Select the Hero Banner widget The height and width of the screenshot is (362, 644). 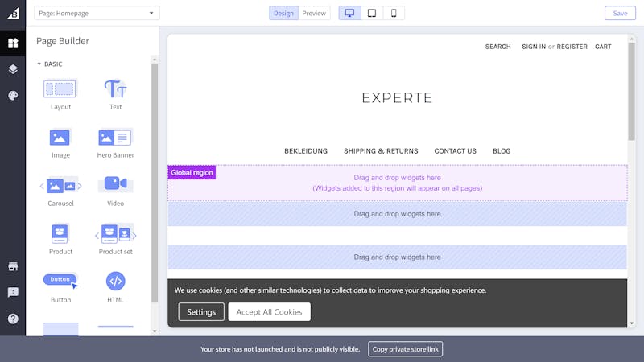[115, 143]
